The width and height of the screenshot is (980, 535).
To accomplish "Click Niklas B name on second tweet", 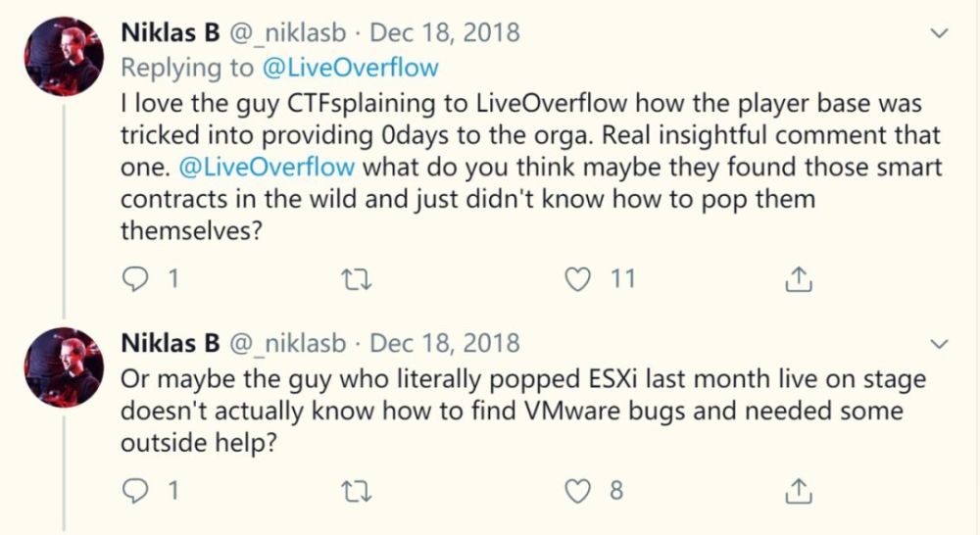I will click(170, 343).
